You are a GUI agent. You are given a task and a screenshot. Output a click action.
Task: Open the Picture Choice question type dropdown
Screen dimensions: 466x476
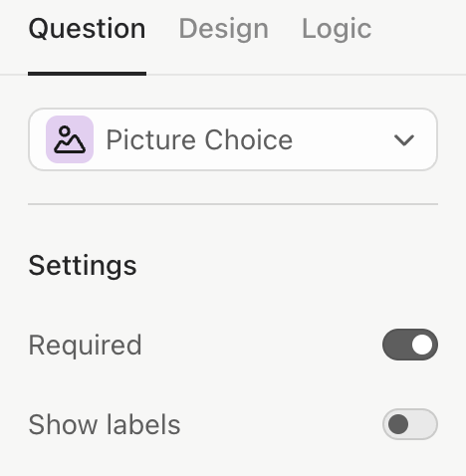[233, 139]
